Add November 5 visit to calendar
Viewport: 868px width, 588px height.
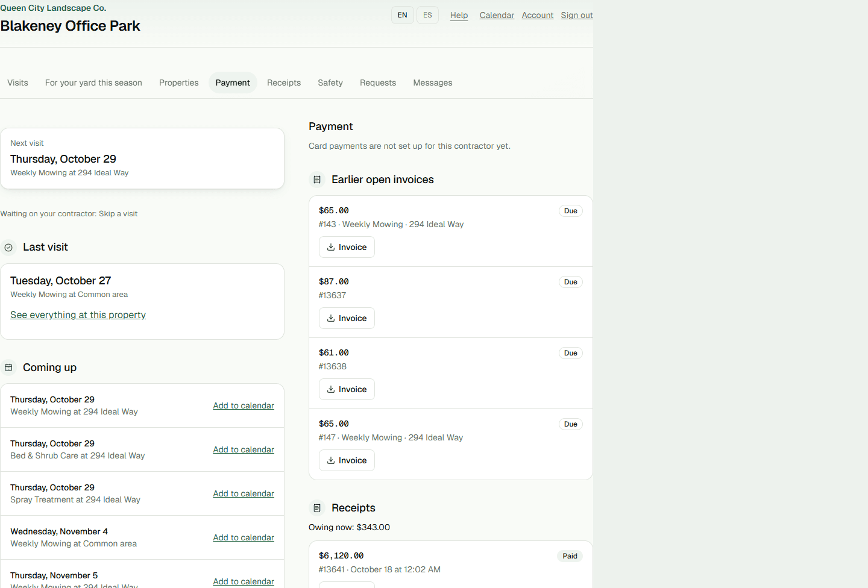(x=244, y=581)
